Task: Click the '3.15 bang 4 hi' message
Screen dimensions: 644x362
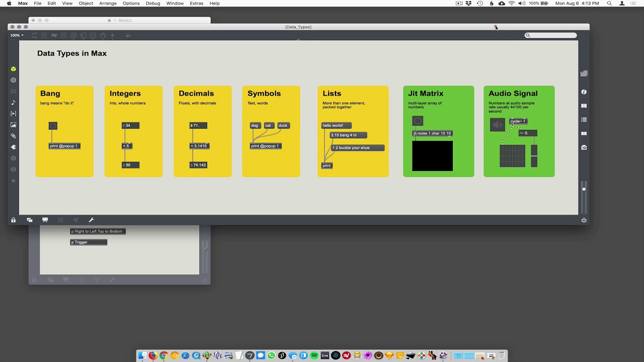Action: pyautogui.click(x=348, y=135)
